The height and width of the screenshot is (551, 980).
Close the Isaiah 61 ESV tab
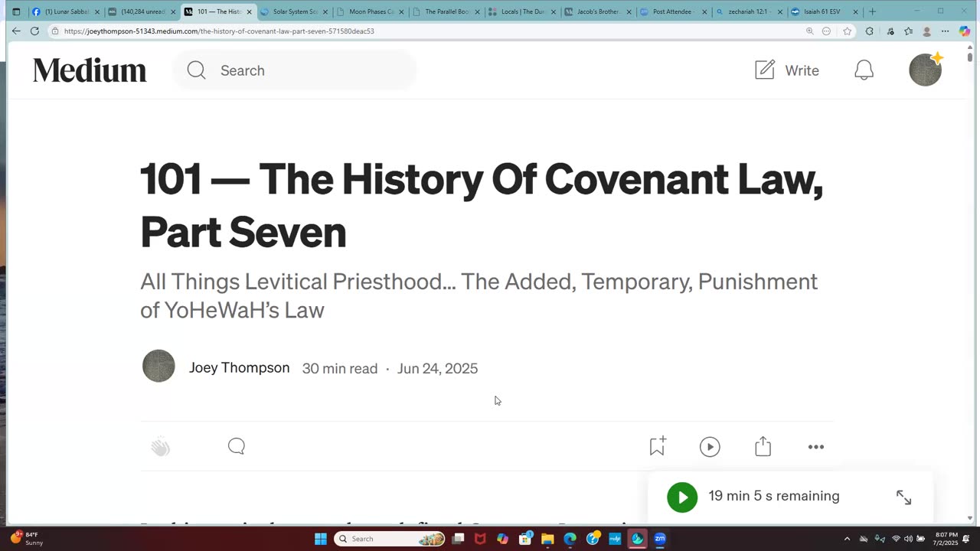click(x=855, y=11)
